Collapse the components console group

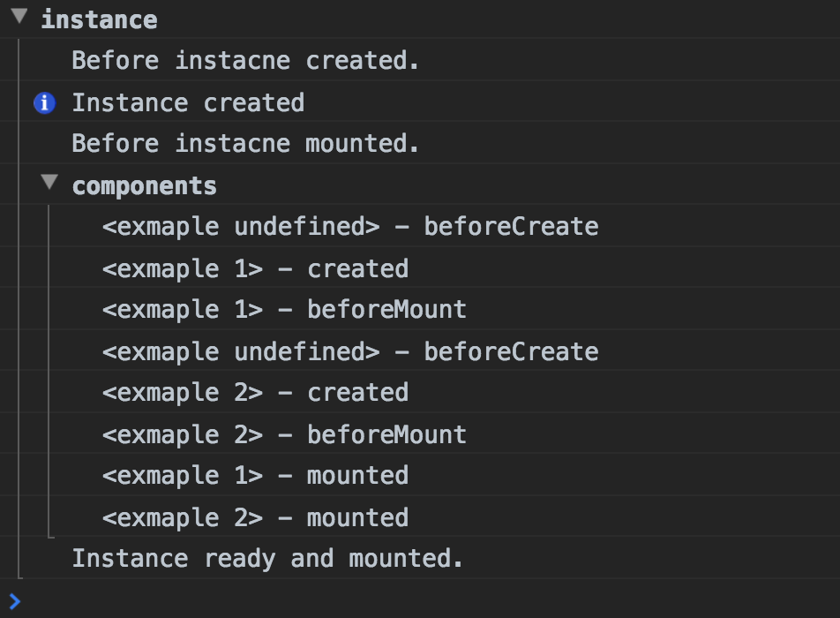pyautogui.click(x=51, y=185)
